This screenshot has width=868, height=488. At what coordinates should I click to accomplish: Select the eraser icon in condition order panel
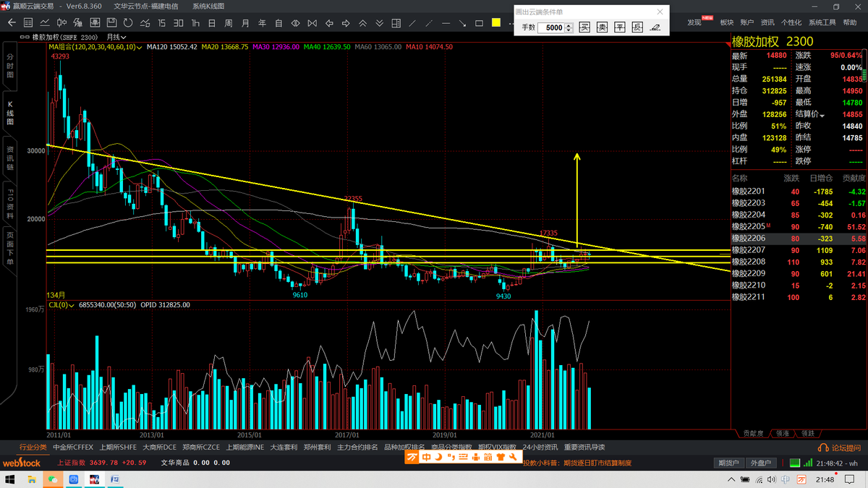pyautogui.click(x=655, y=27)
